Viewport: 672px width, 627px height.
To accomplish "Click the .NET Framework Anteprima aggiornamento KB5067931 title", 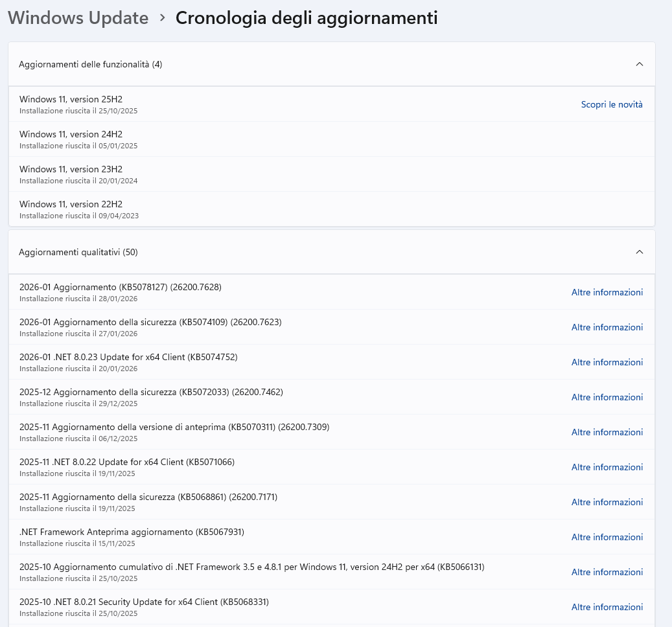I will point(132,532).
